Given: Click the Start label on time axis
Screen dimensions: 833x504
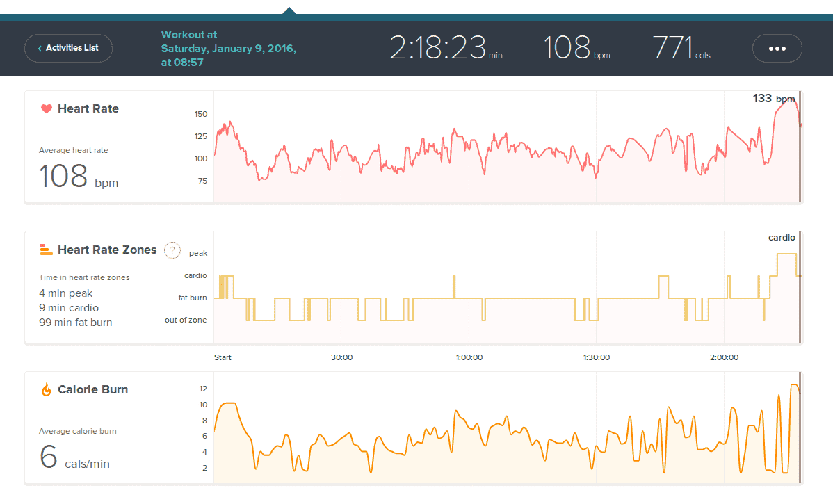Looking at the screenshot, I should (x=223, y=357).
